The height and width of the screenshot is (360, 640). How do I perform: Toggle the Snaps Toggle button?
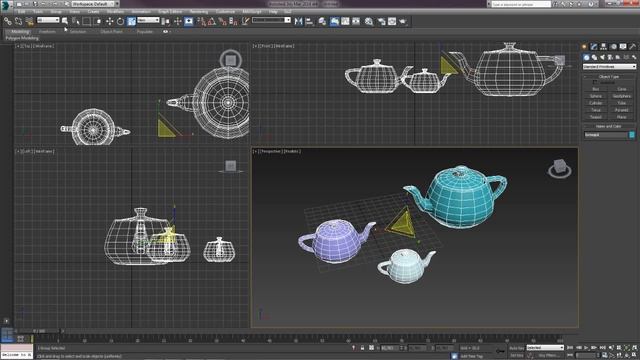(201, 21)
